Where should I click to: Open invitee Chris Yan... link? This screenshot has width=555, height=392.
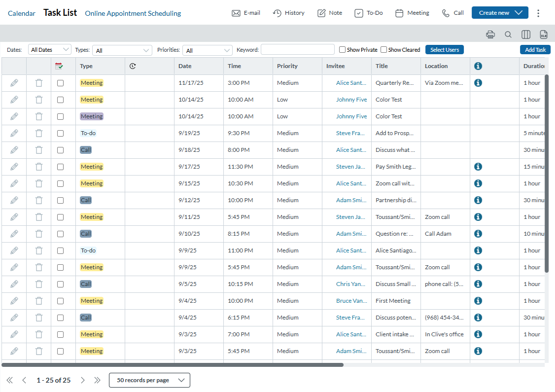click(x=351, y=284)
